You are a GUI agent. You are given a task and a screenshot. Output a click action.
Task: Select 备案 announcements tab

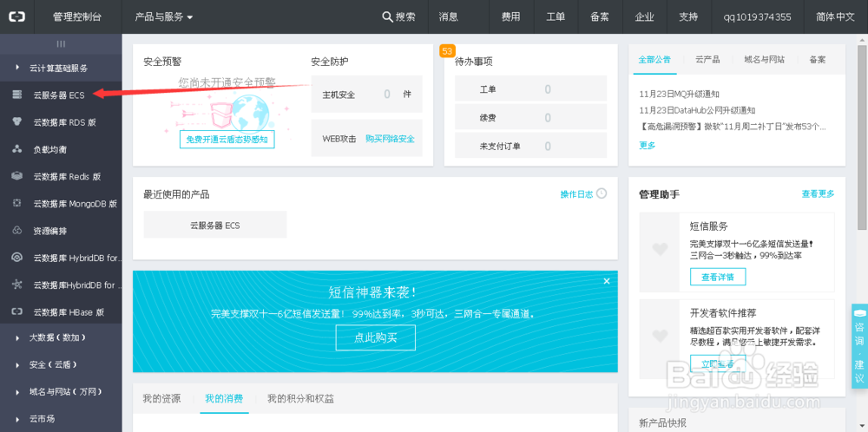click(818, 60)
